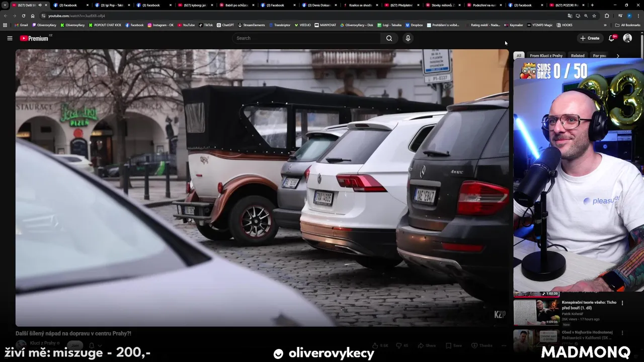
Task: Open Chrome three-dot menu
Action: click(638, 16)
